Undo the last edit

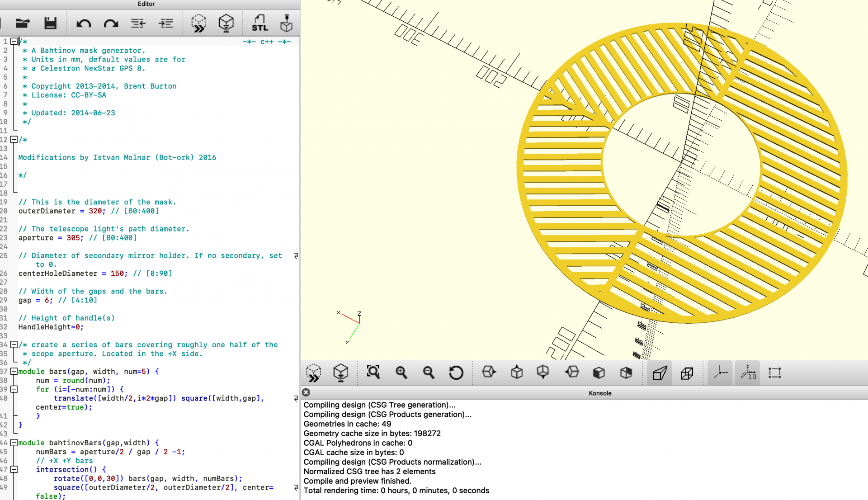(84, 23)
